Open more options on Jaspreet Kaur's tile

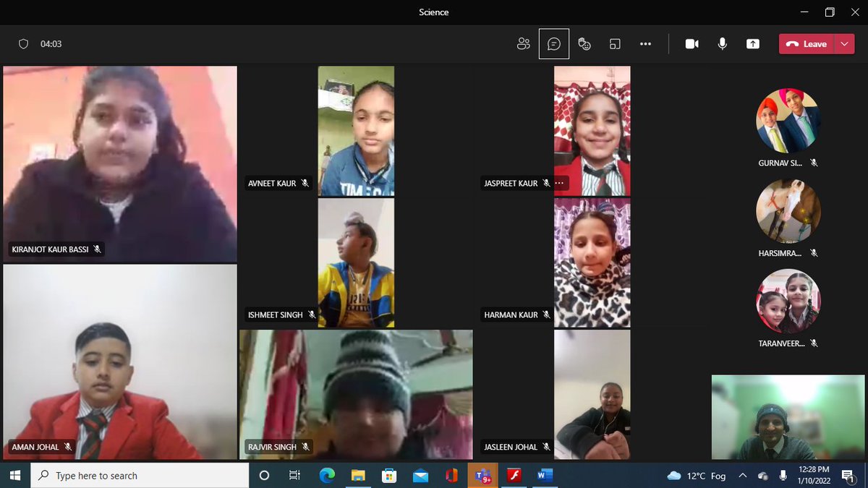[558, 184]
